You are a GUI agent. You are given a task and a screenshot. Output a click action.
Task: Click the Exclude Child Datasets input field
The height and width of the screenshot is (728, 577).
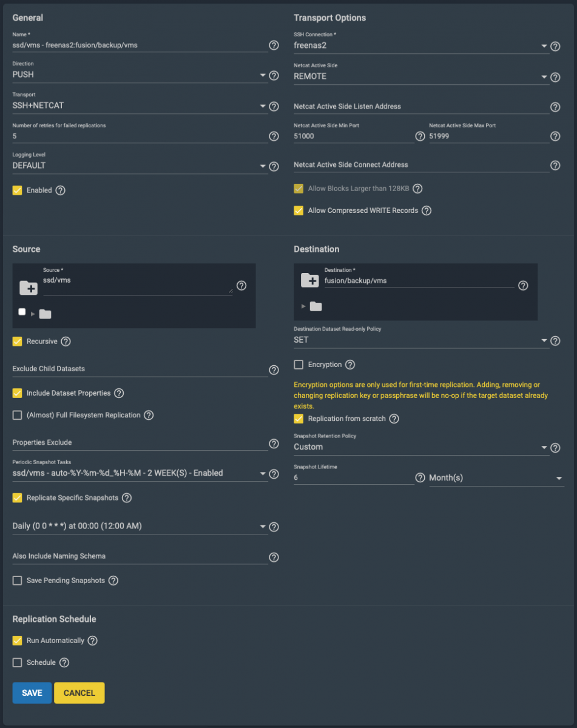point(140,369)
